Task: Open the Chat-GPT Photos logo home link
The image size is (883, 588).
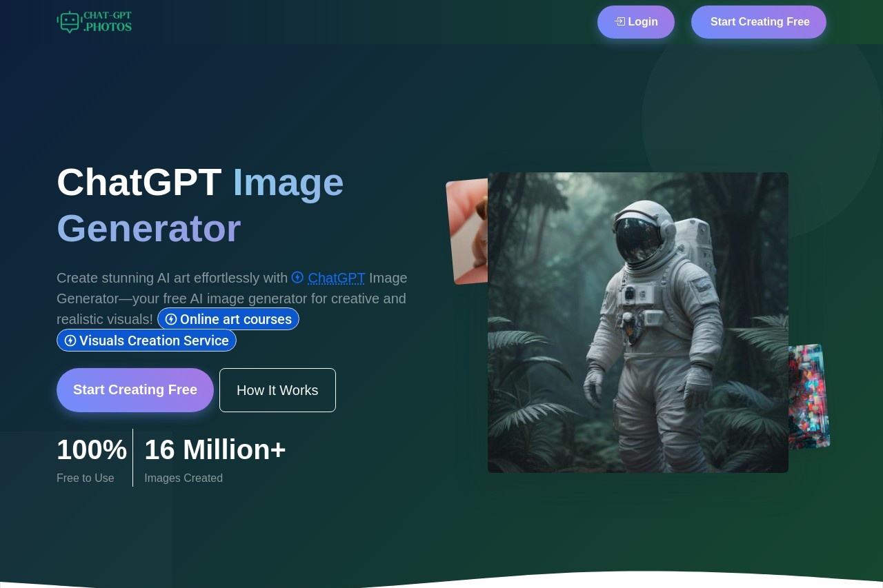Action: tap(94, 22)
